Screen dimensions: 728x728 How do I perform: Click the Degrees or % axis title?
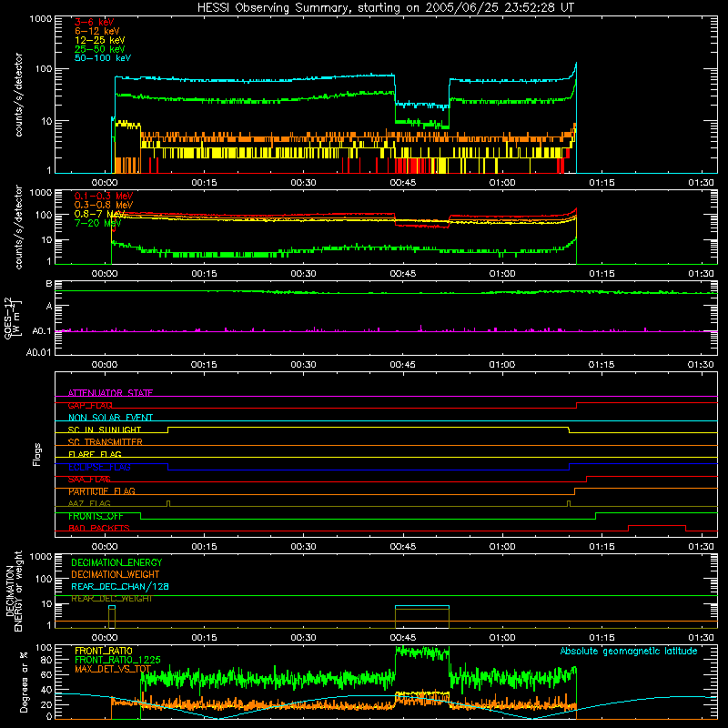(x=24, y=682)
